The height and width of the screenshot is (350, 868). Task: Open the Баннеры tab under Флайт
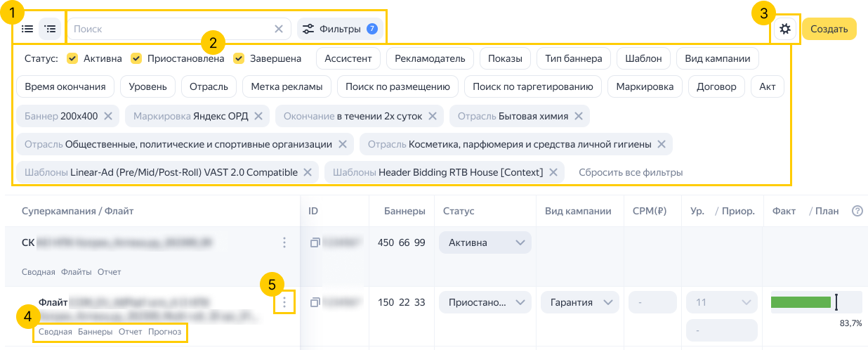tap(95, 332)
